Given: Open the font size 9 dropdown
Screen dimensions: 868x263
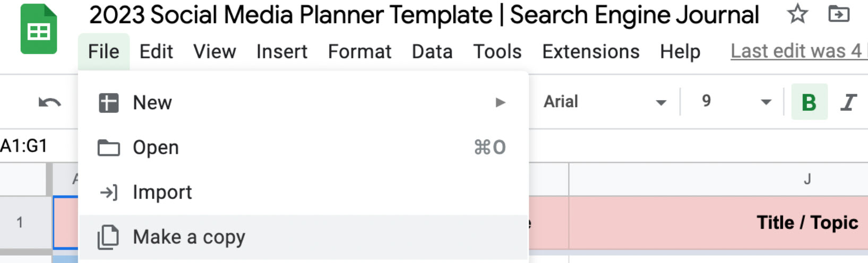Looking at the screenshot, I should pyautogui.click(x=736, y=101).
